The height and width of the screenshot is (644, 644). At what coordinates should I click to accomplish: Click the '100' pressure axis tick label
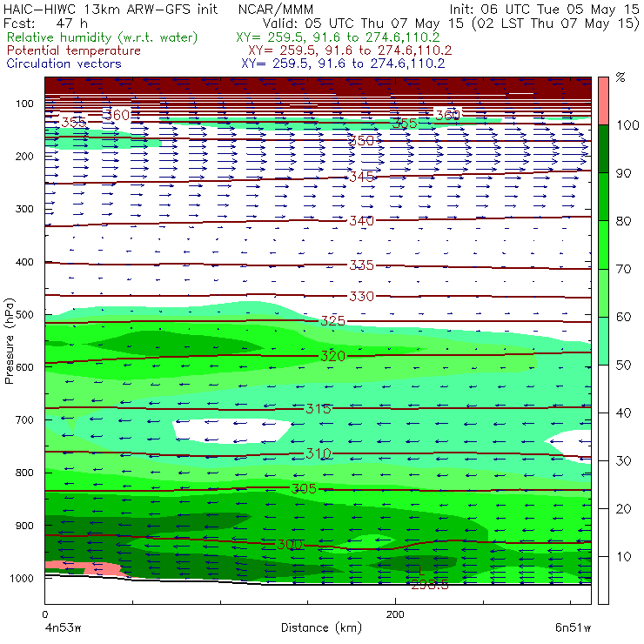pos(24,104)
